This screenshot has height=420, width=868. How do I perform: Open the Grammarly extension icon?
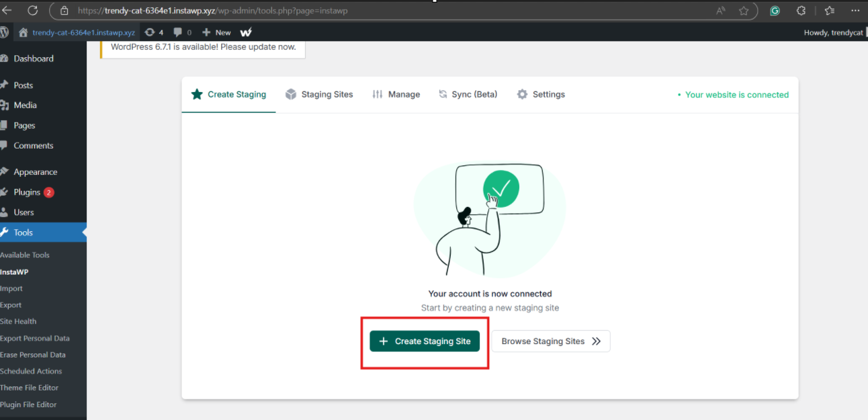tap(775, 11)
